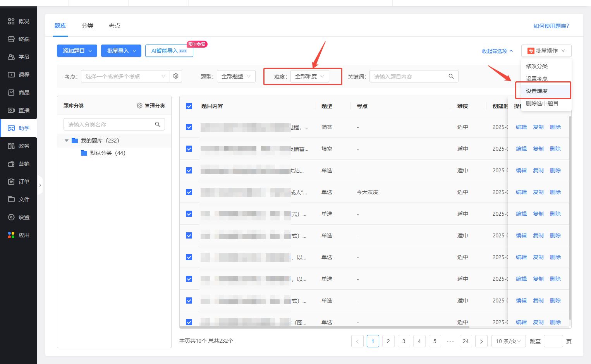Click the 添加题目 button
This screenshot has height=364, width=591.
pyautogui.click(x=77, y=51)
